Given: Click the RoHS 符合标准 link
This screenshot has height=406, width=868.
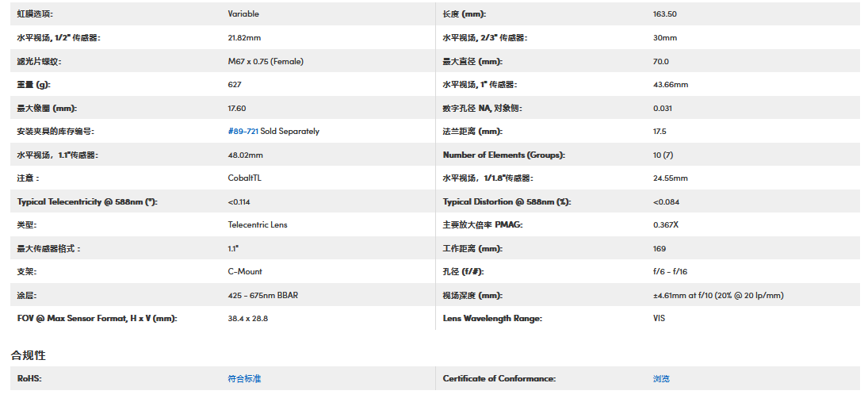Looking at the screenshot, I should point(244,379).
